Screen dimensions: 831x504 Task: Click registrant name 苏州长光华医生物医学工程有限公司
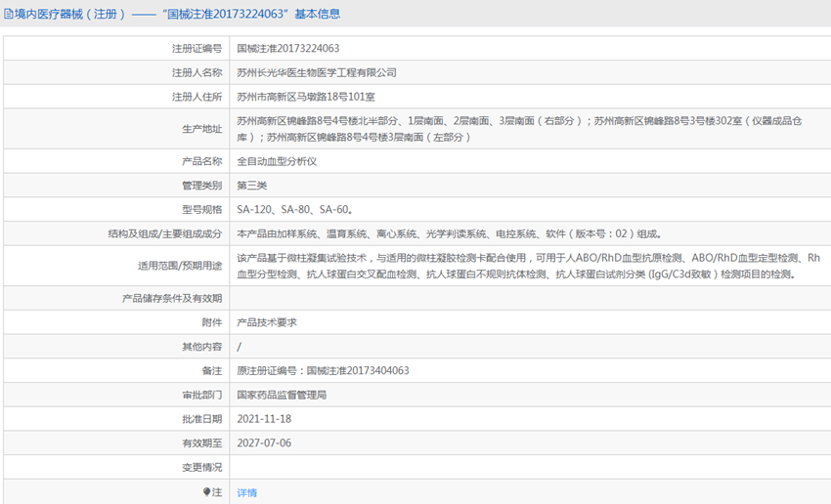point(317,72)
